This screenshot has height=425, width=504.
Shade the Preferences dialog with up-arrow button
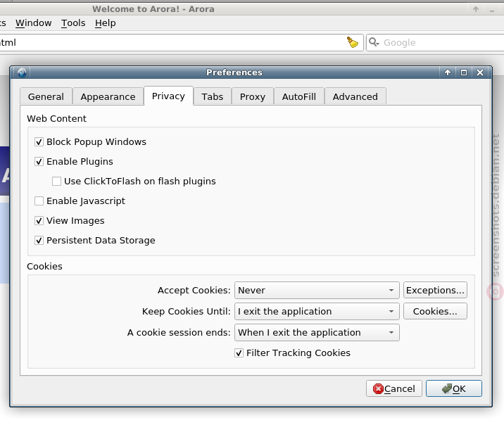[x=448, y=72]
